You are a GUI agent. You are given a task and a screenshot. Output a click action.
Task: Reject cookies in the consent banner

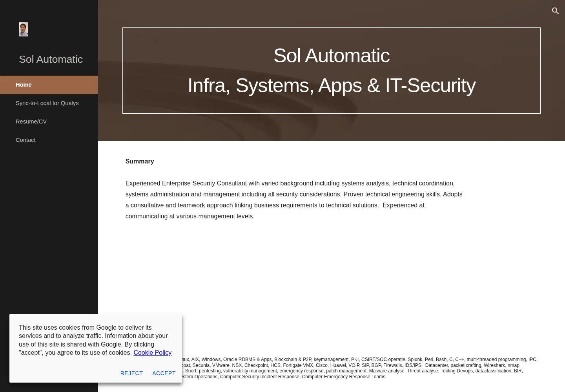point(131,373)
